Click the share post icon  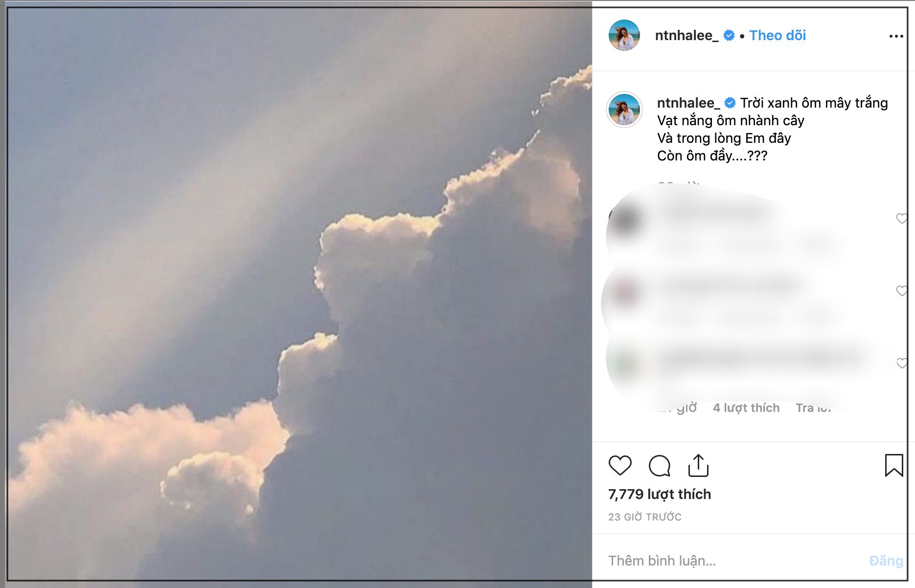(x=698, y=465)
